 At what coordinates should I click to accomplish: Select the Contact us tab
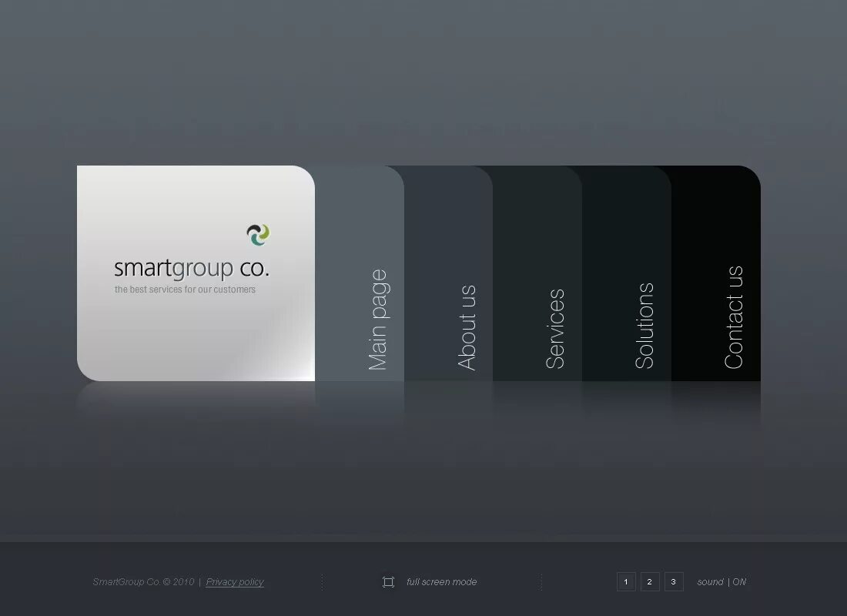(716, 273)
